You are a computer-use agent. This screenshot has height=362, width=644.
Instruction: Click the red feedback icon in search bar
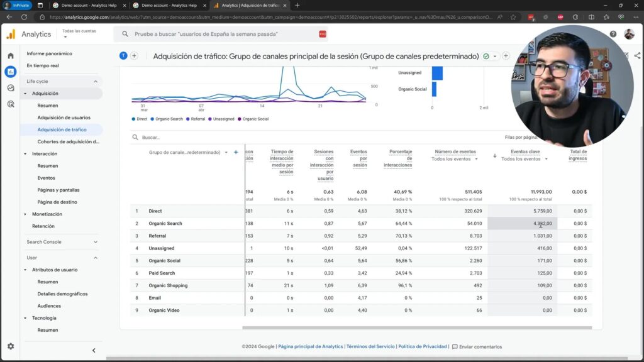[x=323, y=34]
